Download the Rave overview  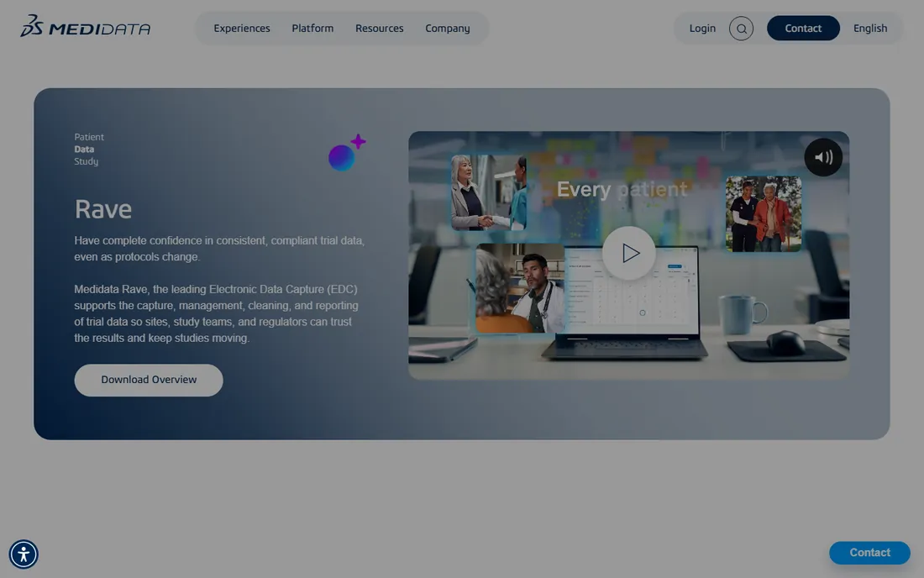tap(149, 380)
